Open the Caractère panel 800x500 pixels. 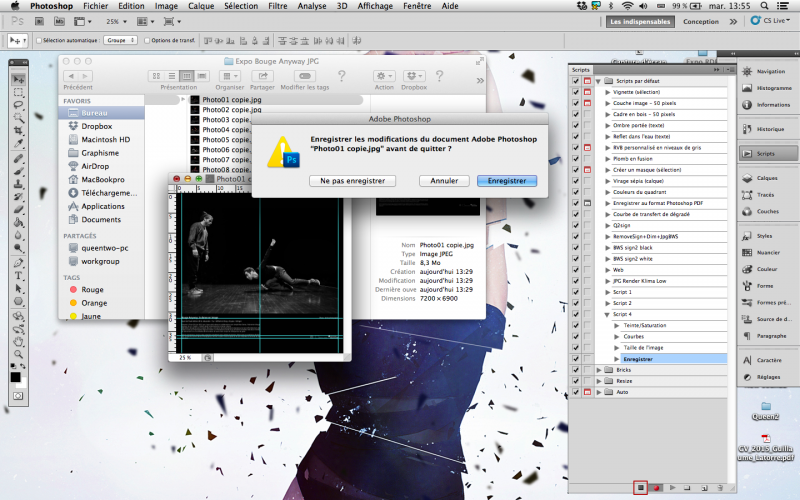click(x=768, y=360)
